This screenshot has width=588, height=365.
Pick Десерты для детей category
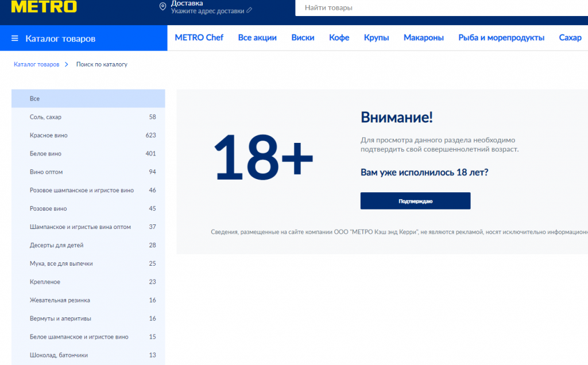(56, 245)
